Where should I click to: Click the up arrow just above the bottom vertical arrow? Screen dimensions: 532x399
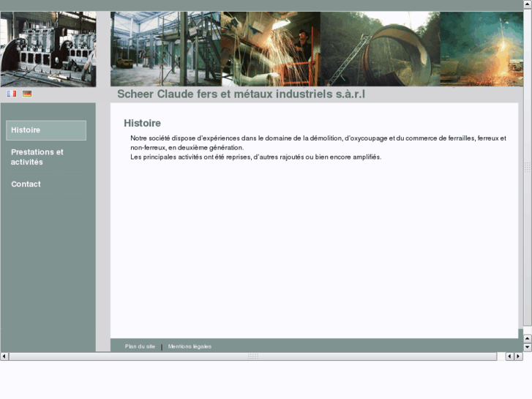528,338
